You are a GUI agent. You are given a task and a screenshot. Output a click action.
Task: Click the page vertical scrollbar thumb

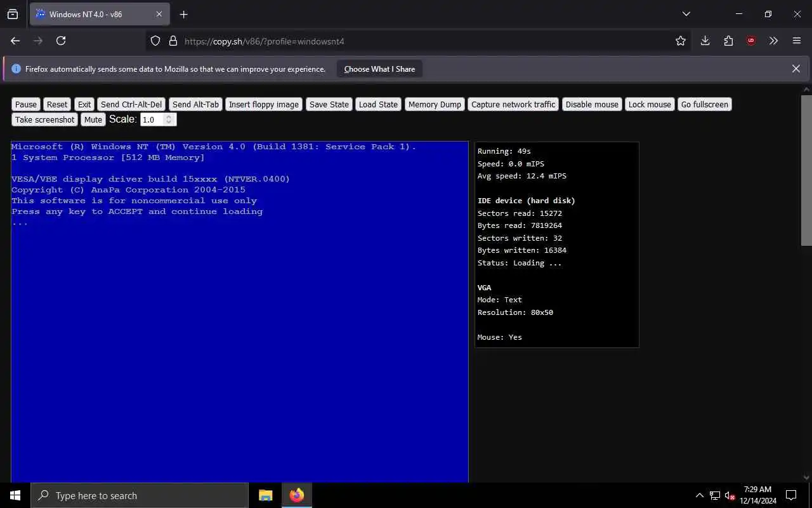click(x=806, y=170)
